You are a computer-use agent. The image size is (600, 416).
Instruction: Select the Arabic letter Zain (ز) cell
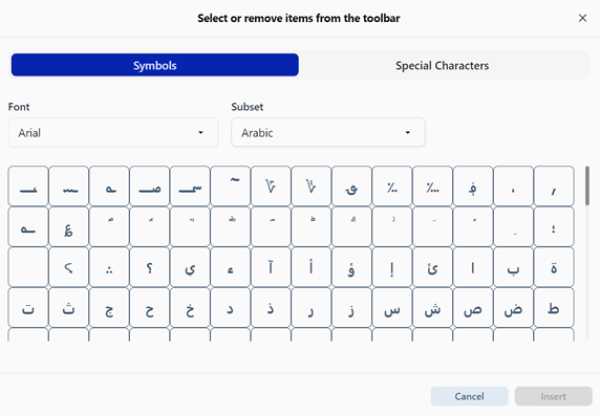coord(352,308)
